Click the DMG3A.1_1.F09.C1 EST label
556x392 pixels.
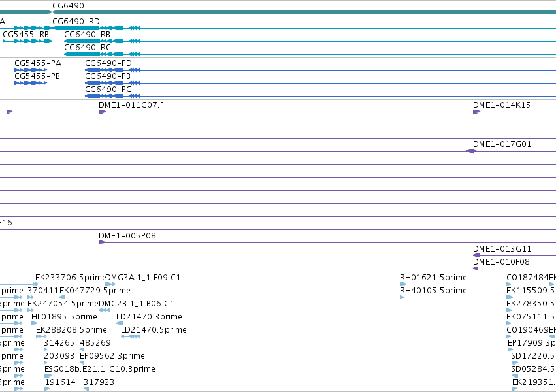pos(143,278)
